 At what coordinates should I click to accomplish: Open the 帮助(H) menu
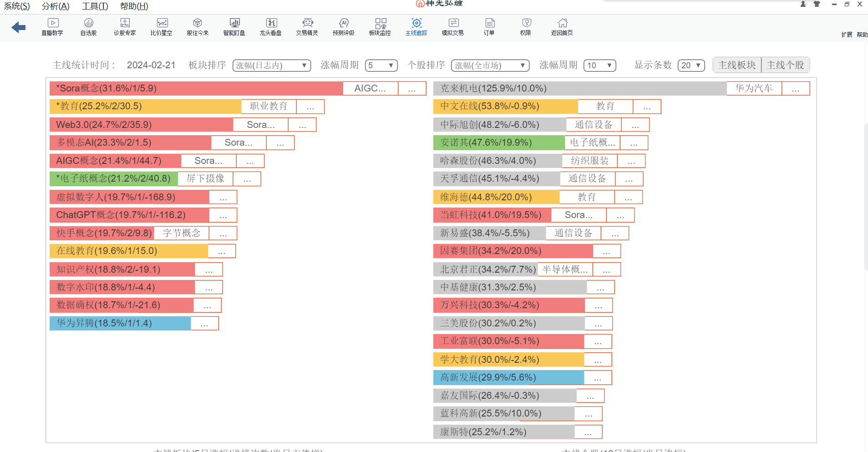point(134,6)
